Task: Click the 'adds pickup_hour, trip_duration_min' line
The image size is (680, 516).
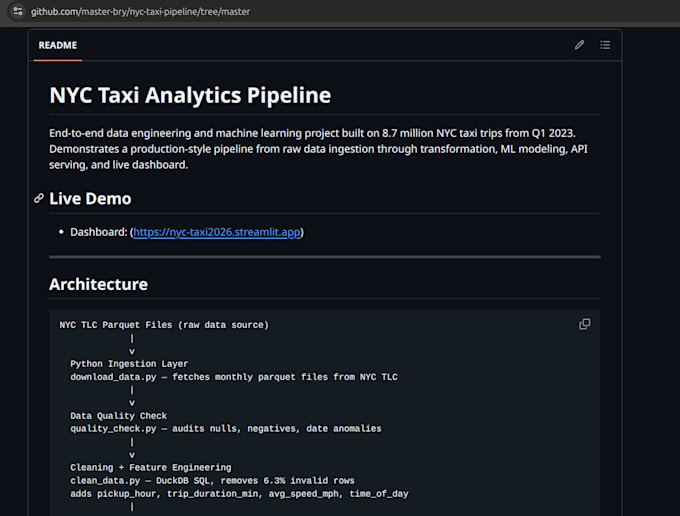Action: pos(239,493)
